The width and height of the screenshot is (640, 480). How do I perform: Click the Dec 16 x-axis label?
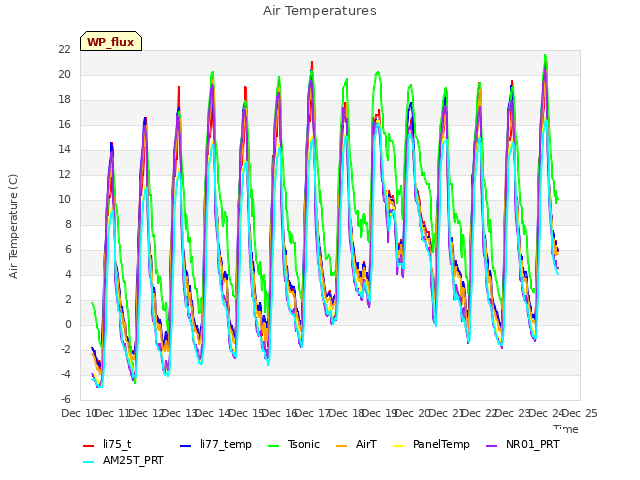pos(280,413)
